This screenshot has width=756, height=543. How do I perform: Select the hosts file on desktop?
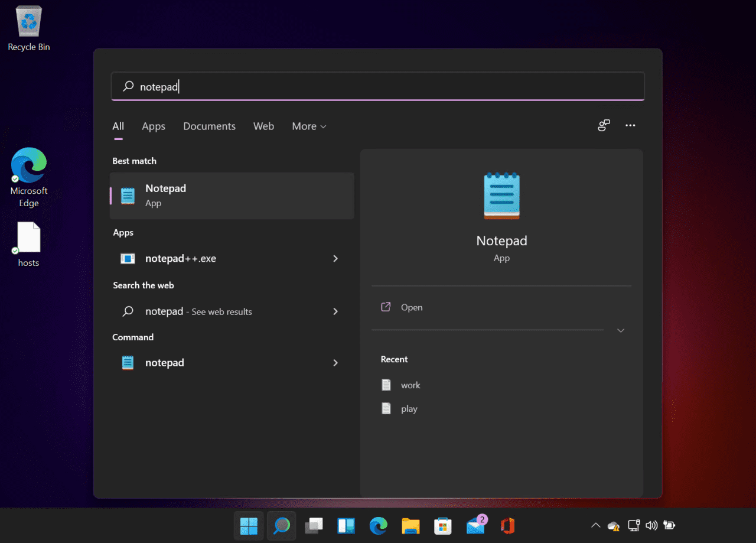point(28,245)
